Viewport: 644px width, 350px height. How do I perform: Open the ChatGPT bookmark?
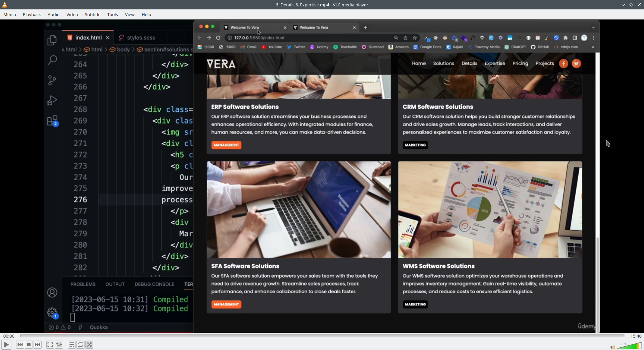click(x=515, y=47)
